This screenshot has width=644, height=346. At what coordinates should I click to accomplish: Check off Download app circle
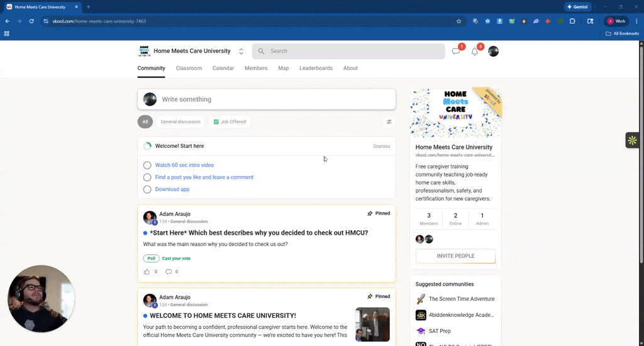(147, 189)
